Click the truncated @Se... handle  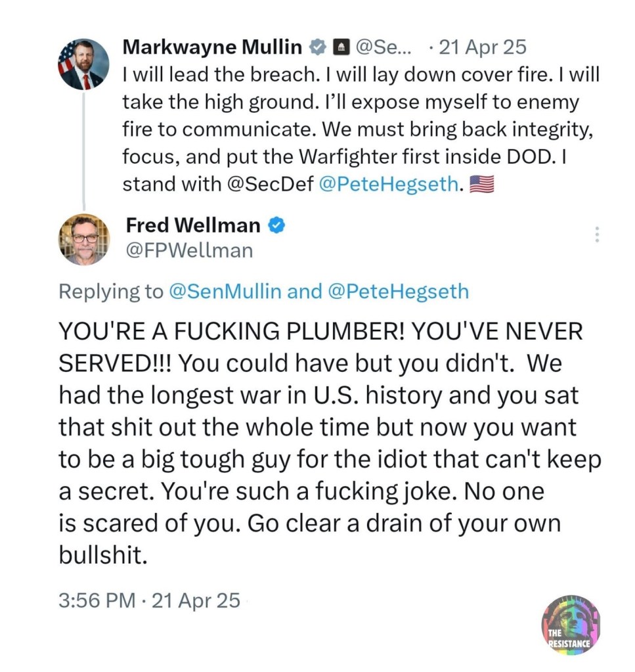(x=384, y=47)
